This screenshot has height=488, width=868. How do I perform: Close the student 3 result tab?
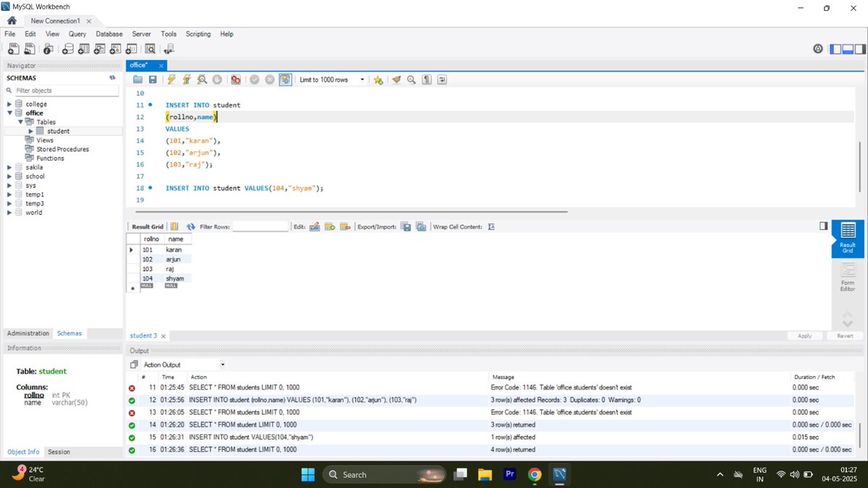coord(163,336)
